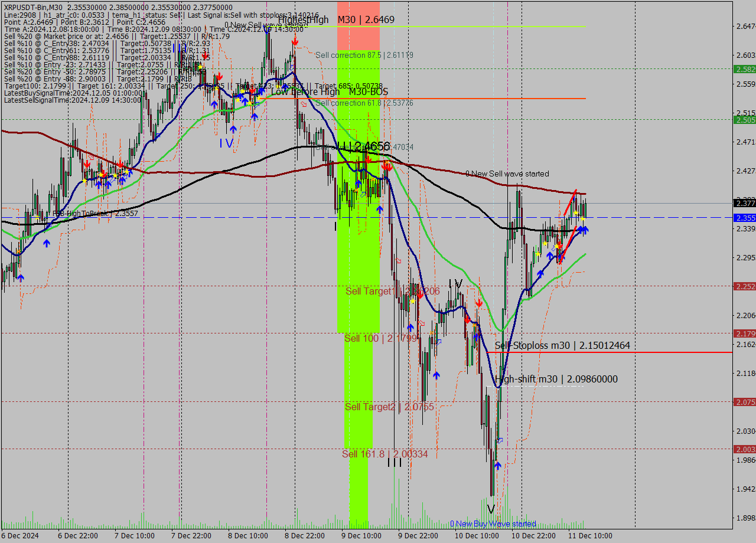Select the 'HighestHigh M30 | 2.6469' label
This screenshot has height=543, width=756.
click(x=336, y=19)
